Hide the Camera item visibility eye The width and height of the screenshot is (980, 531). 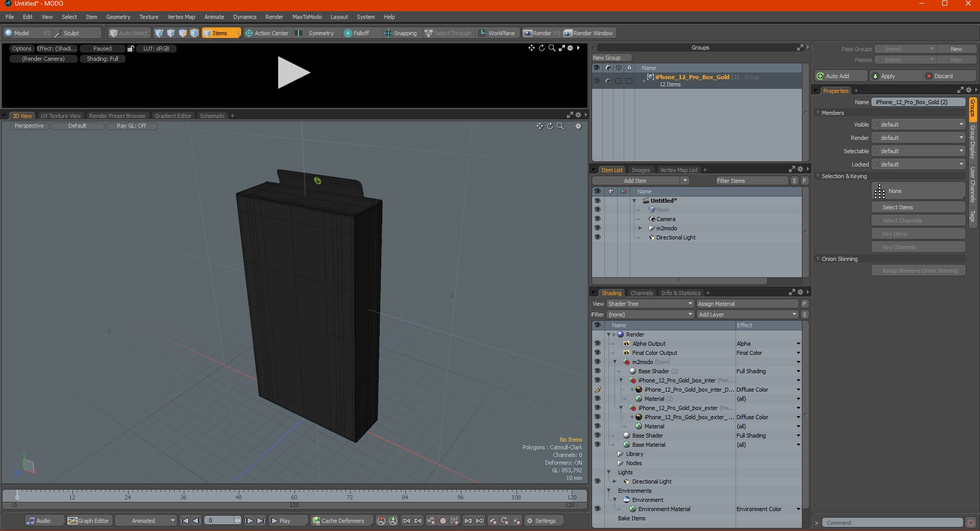[x=597, y=219]
